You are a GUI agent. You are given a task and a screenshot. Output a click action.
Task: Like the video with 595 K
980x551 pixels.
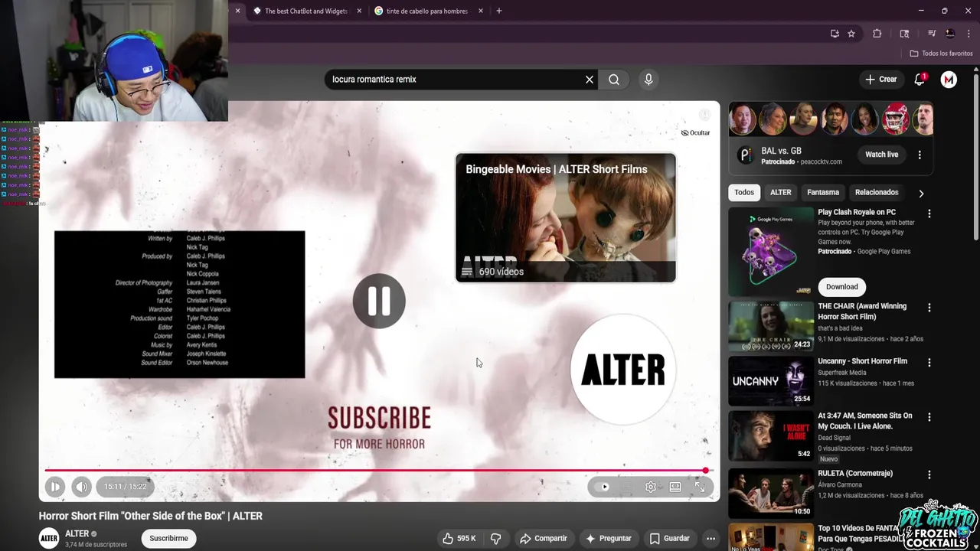pyautogui.click(x=459, y=538)
